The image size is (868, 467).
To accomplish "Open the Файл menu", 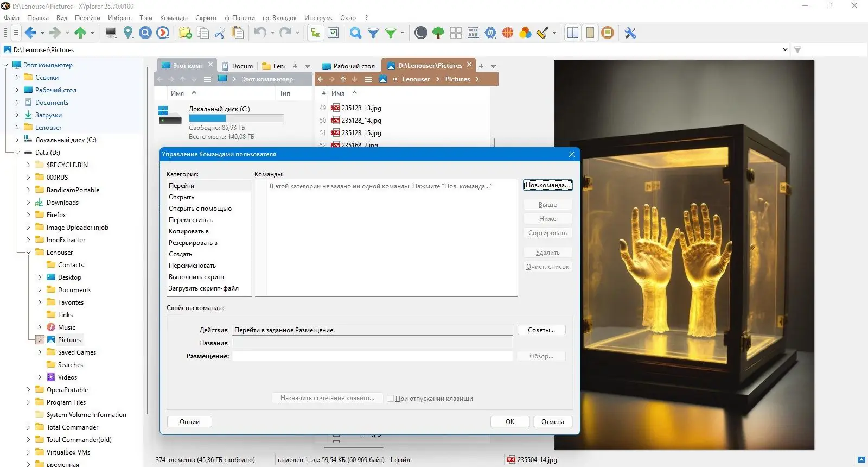I will pos(11,18).
